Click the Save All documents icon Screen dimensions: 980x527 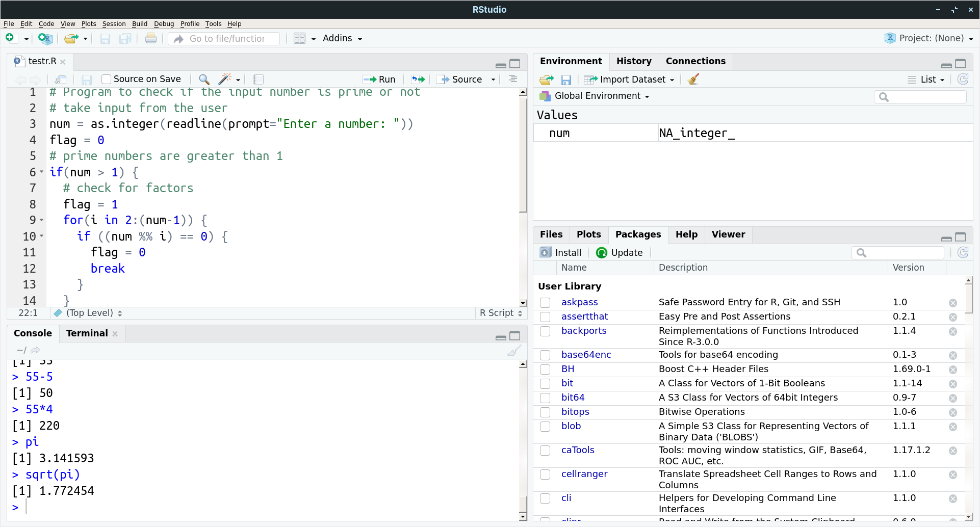point(125,39)
